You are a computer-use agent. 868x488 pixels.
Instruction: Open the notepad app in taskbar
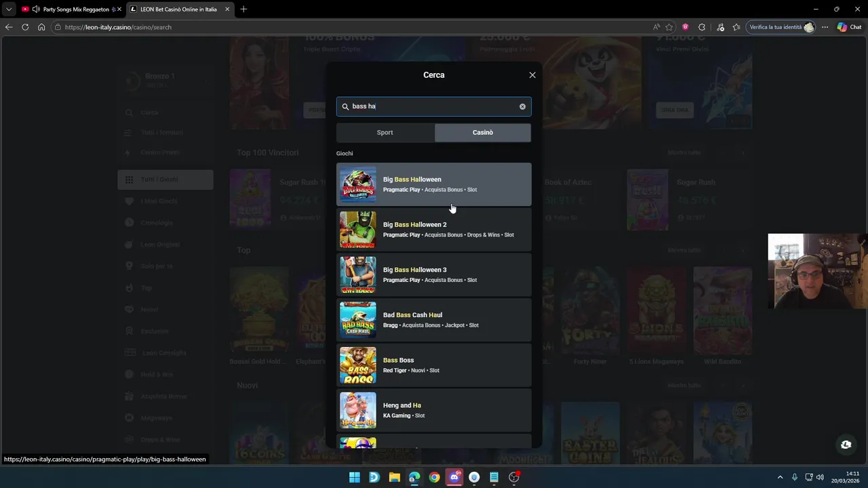click(x=494, y=477)
